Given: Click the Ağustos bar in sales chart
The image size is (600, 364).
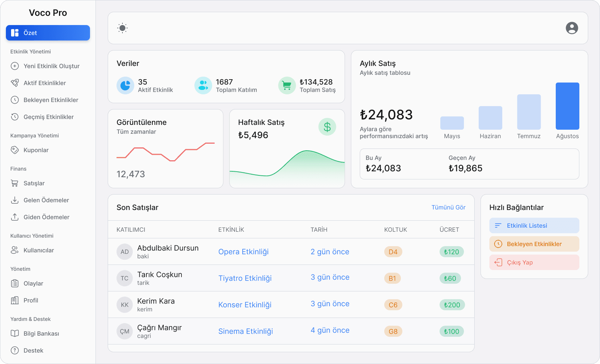Looking at the screenshot, I should tap(567, 106).
